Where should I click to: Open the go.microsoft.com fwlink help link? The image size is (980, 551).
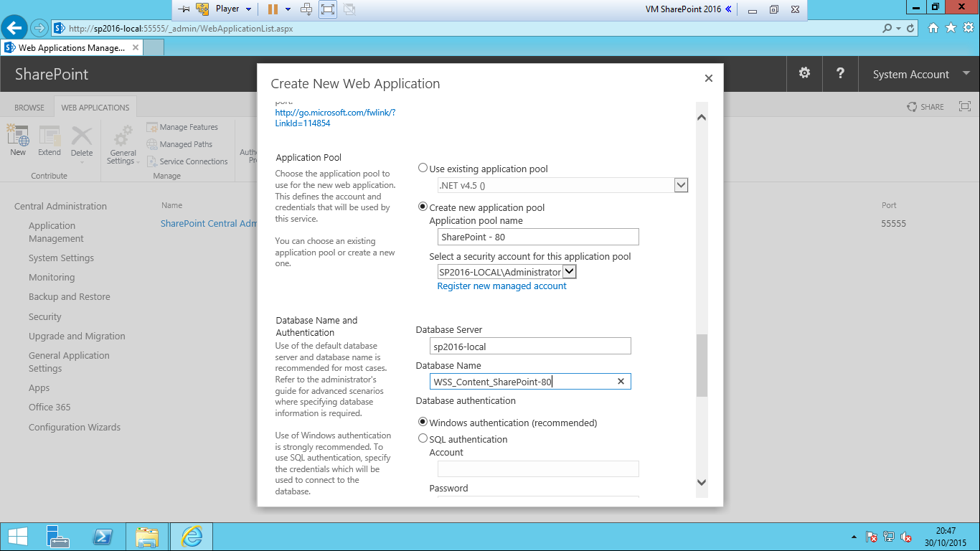pos(335,118)
